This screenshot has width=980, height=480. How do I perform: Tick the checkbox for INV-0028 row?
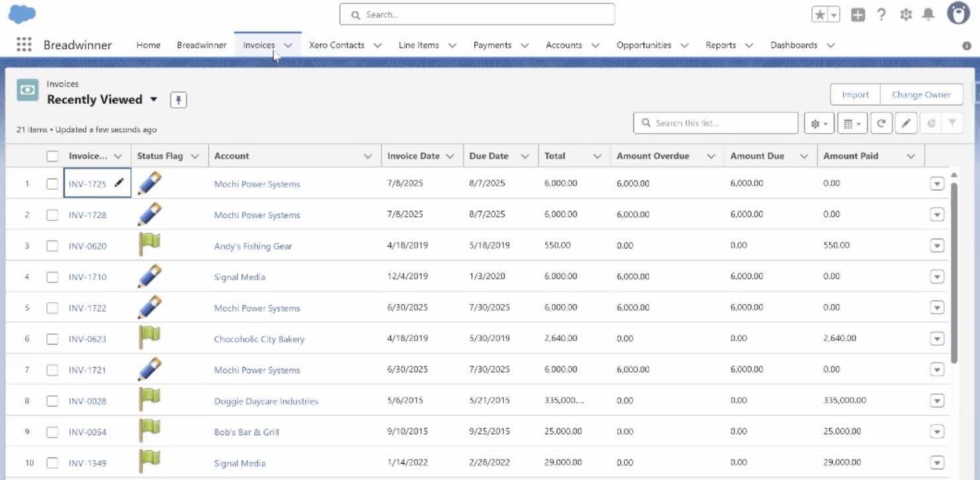(52, 401)
